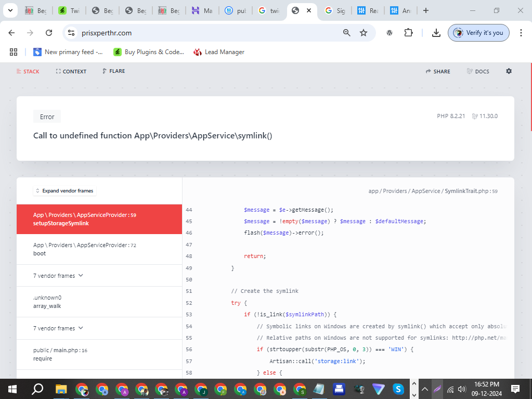This screenshot has height=399, width=532.
Task: Open Chrome's three-dot menu
Action: 521,33
